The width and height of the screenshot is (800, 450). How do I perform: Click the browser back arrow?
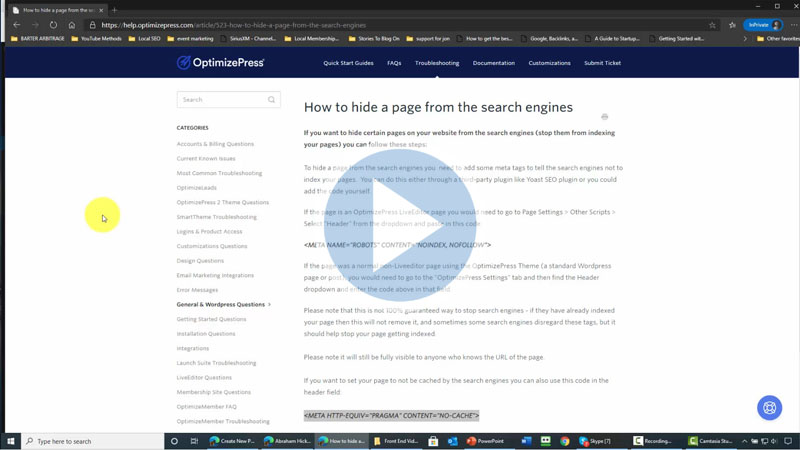click(16, 25)
